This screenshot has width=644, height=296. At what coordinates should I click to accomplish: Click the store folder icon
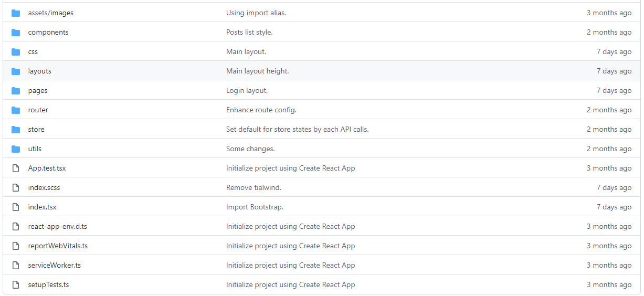[16, 129]
